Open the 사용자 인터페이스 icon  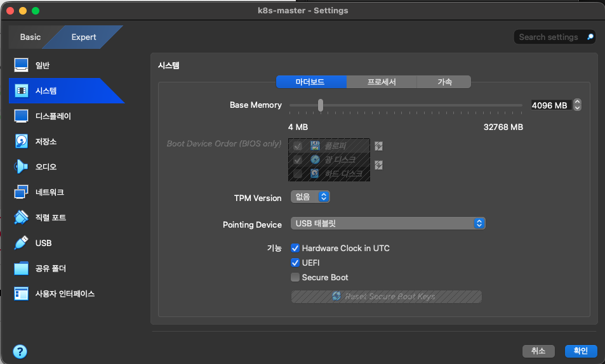tap(21, 294)
